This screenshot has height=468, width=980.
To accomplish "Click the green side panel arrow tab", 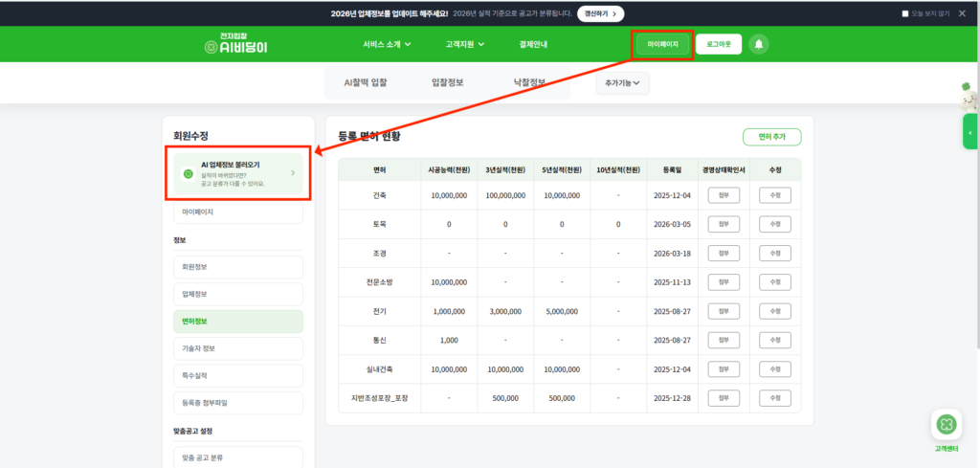I will [970, 132].
